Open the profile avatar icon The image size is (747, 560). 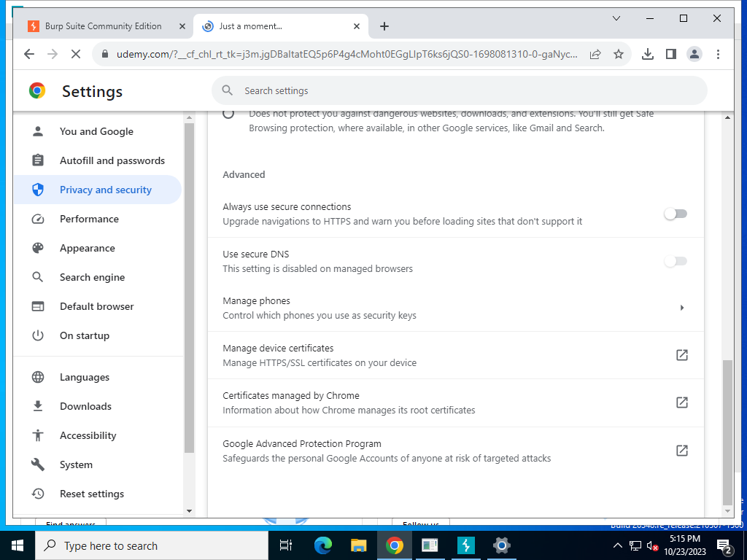694,54
